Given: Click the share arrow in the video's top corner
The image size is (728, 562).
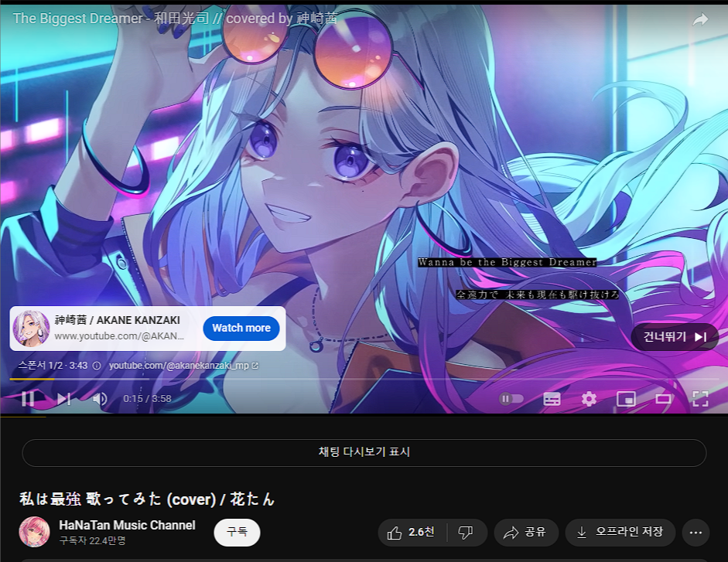Looking at the screenshot, I should click(700, 19).
